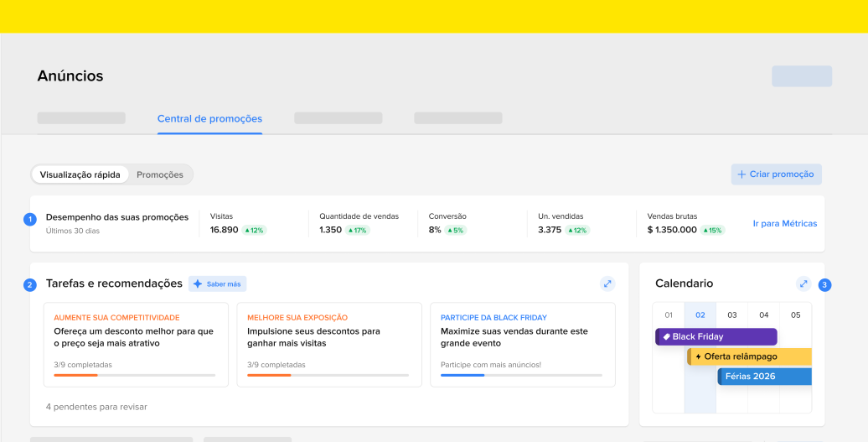Switch to Promoções view
Screen dimensions: 868x442
160,174
